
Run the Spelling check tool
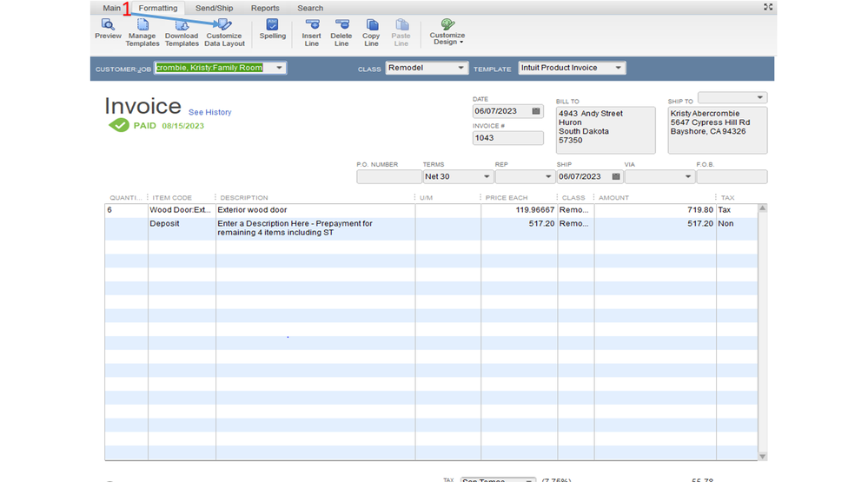pos(272,30)
